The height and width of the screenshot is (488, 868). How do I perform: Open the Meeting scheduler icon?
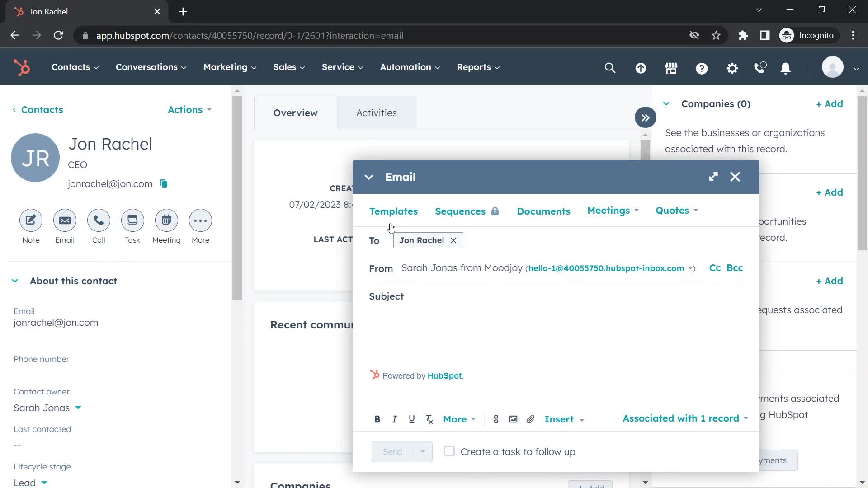[166, 221]
